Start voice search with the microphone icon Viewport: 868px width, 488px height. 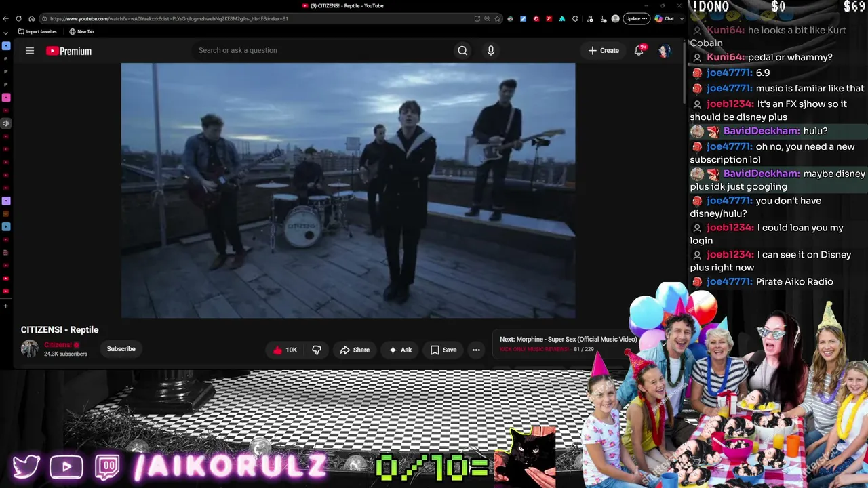[x=491, y=51]
